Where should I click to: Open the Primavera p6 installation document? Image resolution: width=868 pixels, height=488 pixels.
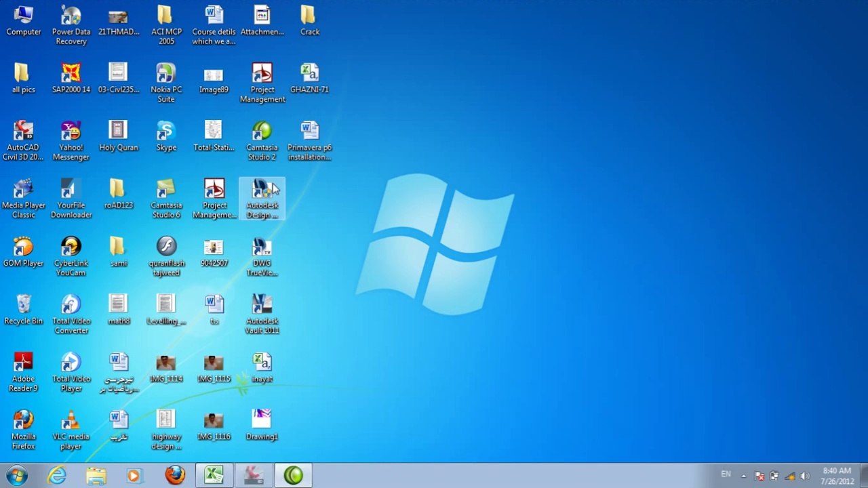pyautogui.click(x=309, y=141)
